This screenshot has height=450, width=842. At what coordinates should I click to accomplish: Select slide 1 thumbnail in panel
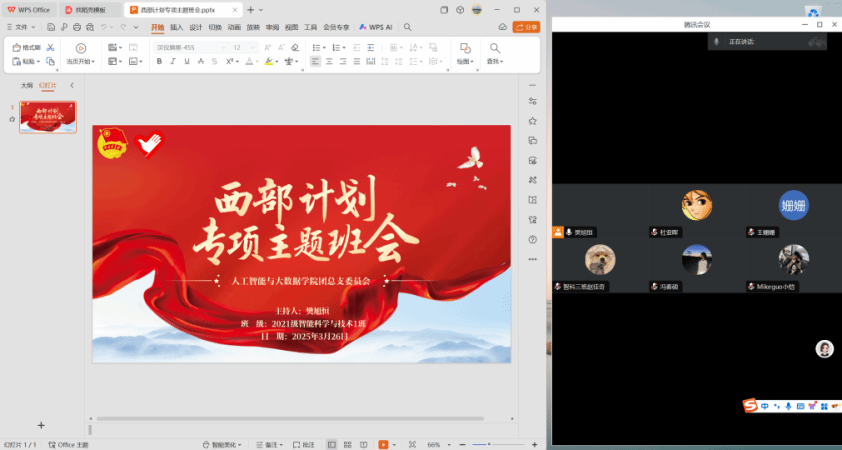click(47, 116)
